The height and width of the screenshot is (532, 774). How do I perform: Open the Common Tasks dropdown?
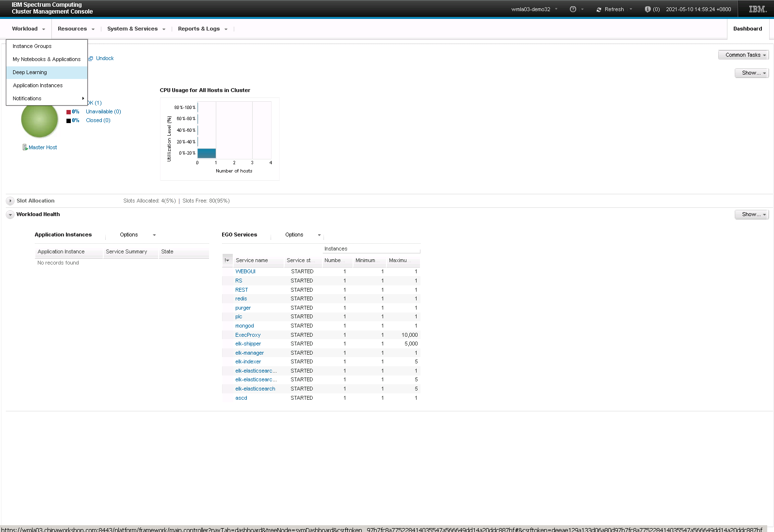click(743, 55)
